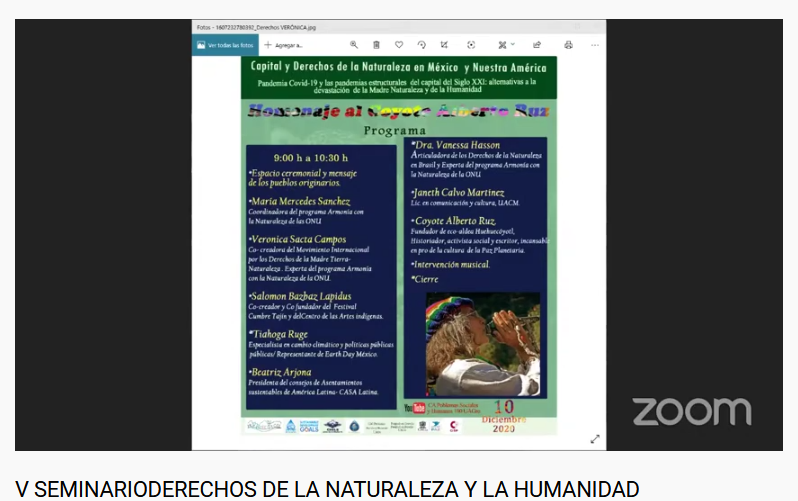Click the print icon

click(568, 45)
